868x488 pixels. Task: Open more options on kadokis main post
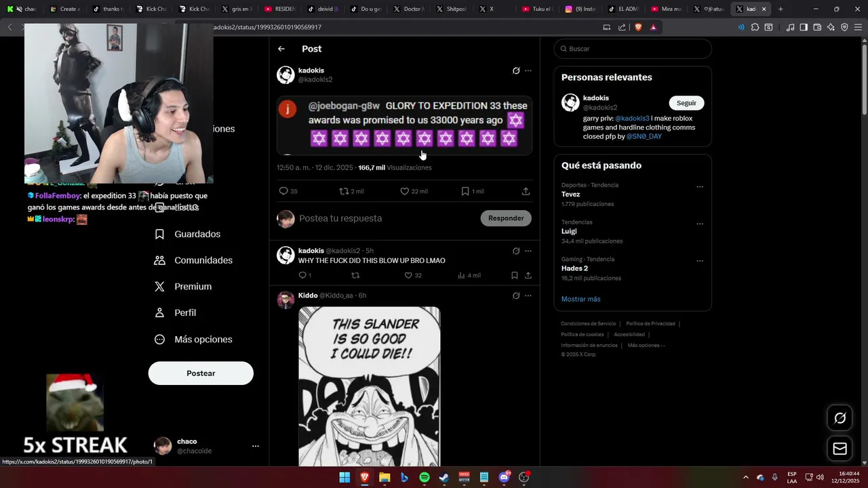528,70
